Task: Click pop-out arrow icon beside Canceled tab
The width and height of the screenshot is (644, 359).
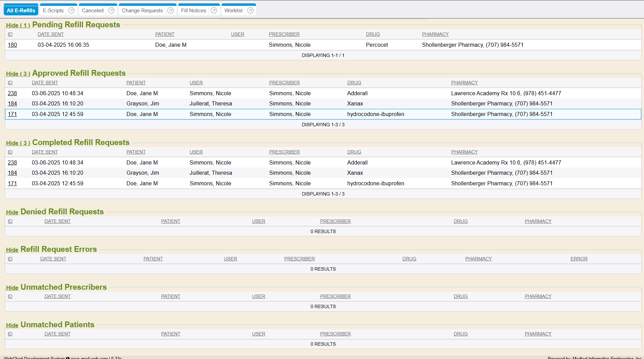Action: tap(111, 11)
